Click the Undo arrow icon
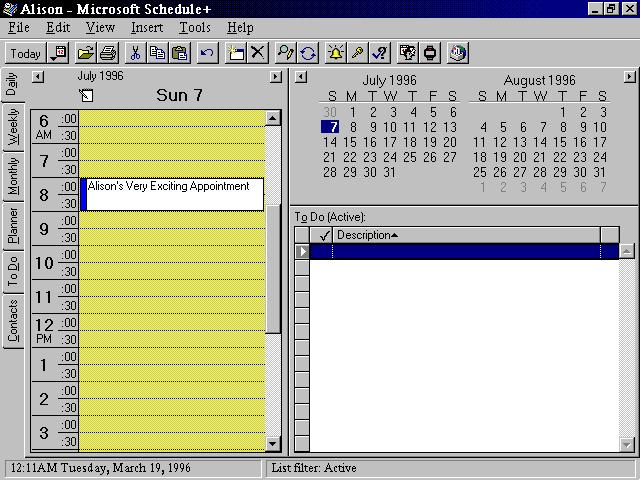Screen dimensions: 640x480 (207, 53)
